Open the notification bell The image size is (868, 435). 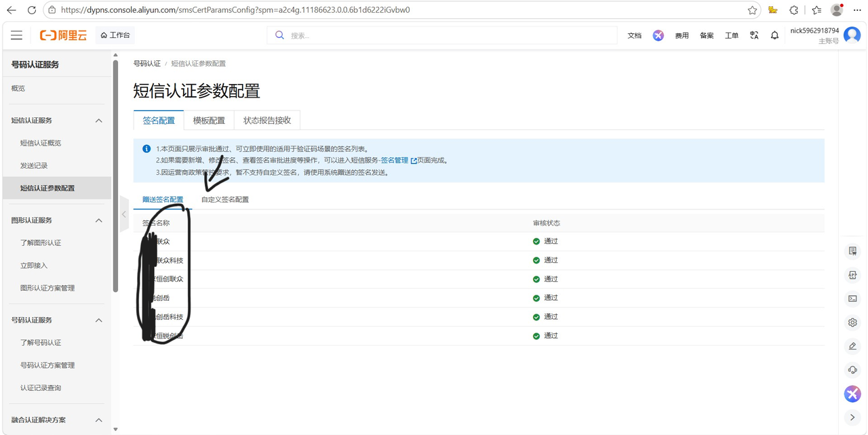coord(774,35)
